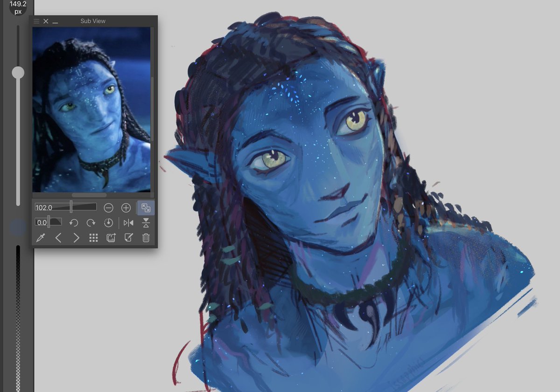
Task: Click the vertical brush size slider handle
Action: 18,72
